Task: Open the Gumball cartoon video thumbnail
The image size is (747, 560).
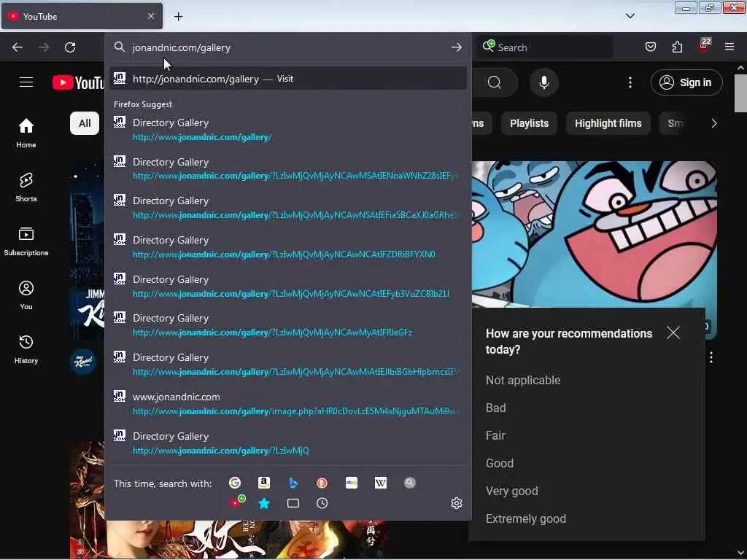Action: point(594,233)
